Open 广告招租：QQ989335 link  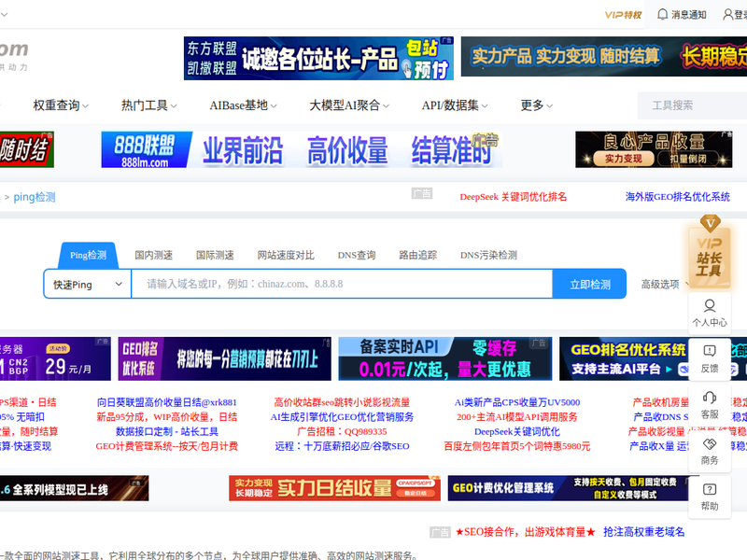[x=342, y=431]
